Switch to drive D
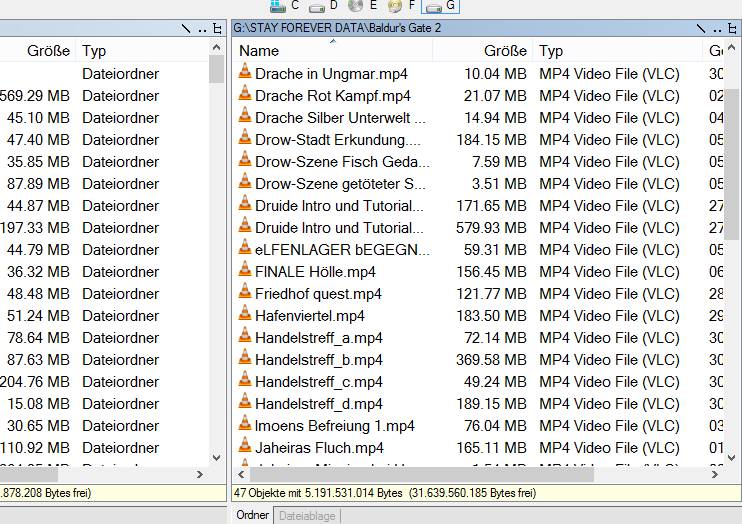Image resolution: width=742 pixels, height=524 pixels. point(323,6)
